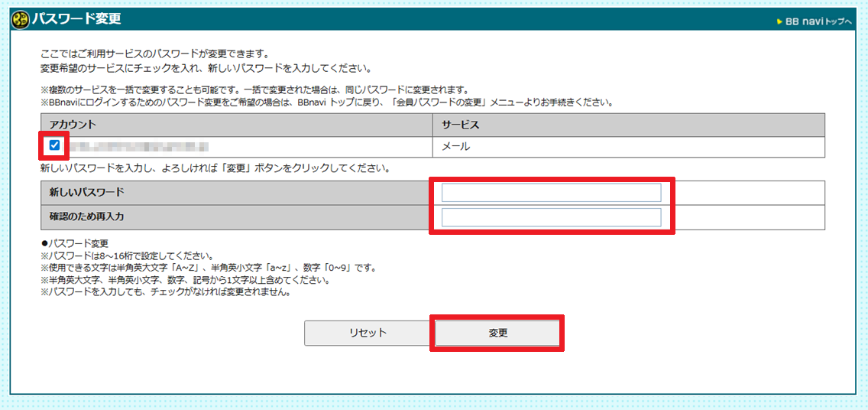This screenshot has height=410, width=868.
Task: Click the メール service cell
Action: point(456,146)
